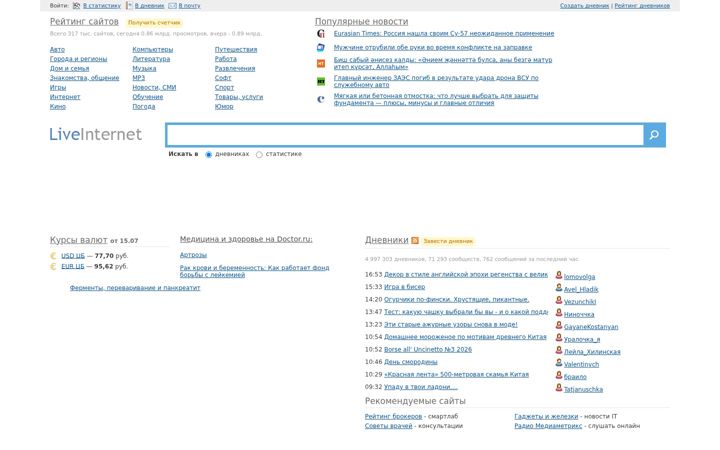Click the 'Завести дневник' button
Viewport: 720px width, 450px height.
pos(448,241)
